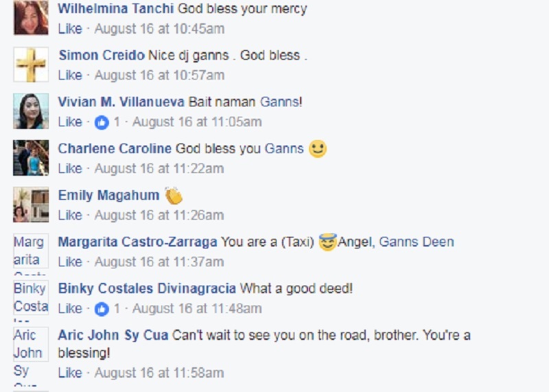This screenshot has height=392, width=549.
Task: Click the tagged Ganns Deen mention
Action: tap(417, 242)
